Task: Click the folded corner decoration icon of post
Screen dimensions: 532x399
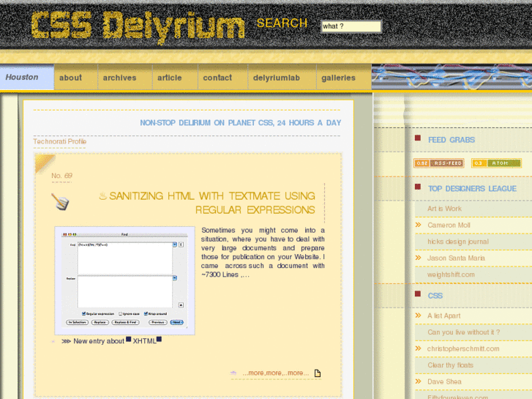Action: click(44, 163)
